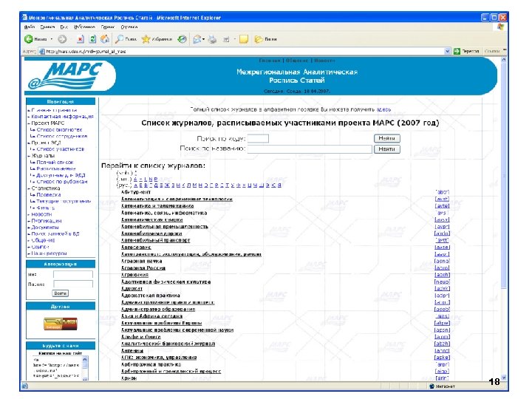Open Favorites (Избранное) star toolbar button
The width and height of the screenshot is (532, 399).
click(x=157, y=39)
